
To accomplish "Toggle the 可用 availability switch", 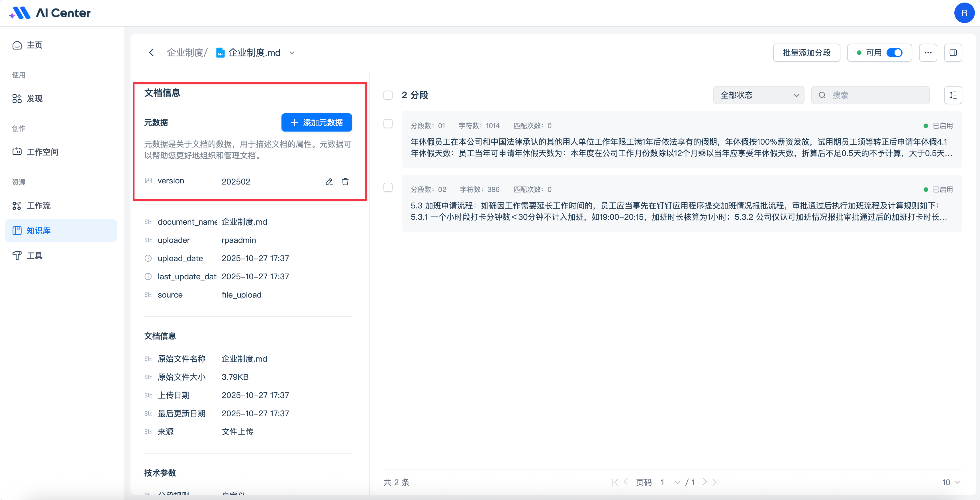I will pyautogui.click(x=894, y=52).
